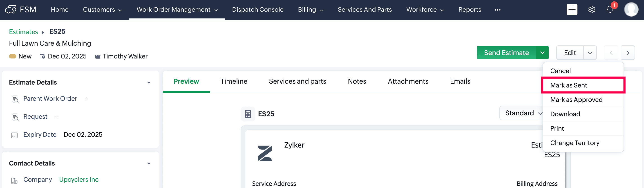Click the ES25 calculator icon

248,114
